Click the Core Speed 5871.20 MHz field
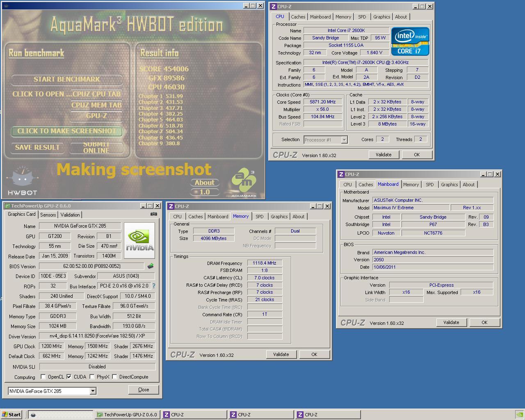525x420 pixels. 323,102
